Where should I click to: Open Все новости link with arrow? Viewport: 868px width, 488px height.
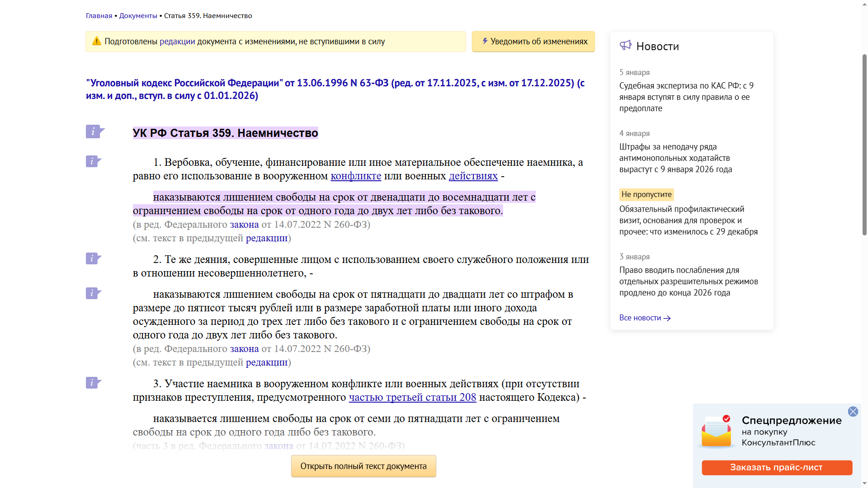pyautogui.click(x=645, y=318)
